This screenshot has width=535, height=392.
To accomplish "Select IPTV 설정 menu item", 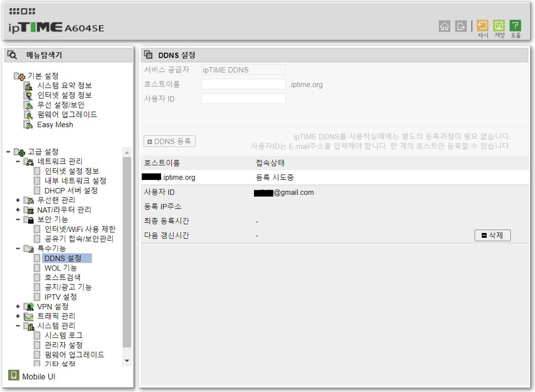I will [60, 297].
